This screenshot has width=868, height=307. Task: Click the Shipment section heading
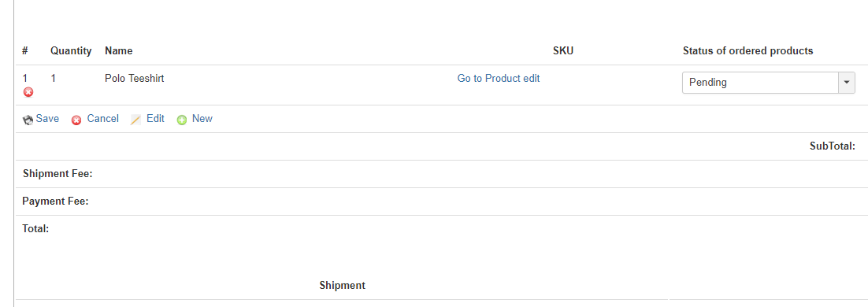[x=342, y=286]
